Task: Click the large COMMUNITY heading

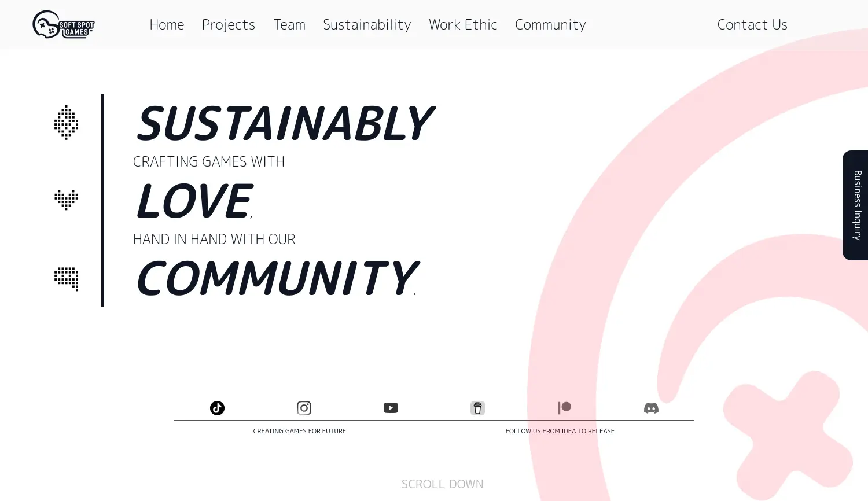Action: coord(275,278)
